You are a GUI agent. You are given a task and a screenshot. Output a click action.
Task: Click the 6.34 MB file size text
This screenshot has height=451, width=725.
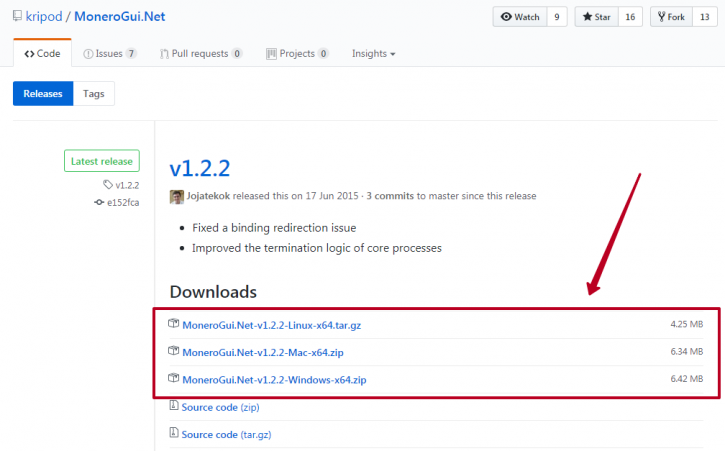pos(687,351)
